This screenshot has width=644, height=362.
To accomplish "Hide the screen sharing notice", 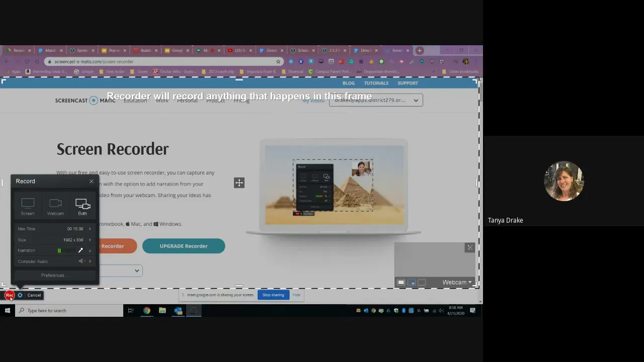I will [x=296, y=295].
